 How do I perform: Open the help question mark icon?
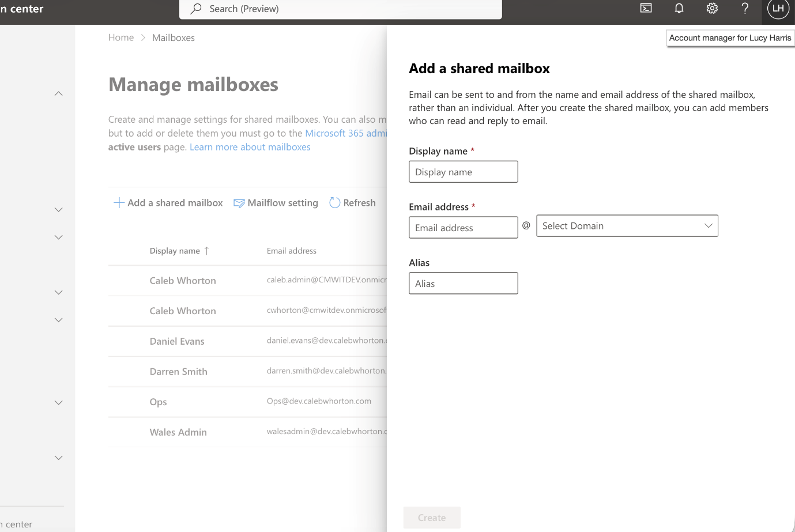tap(745, 8)
